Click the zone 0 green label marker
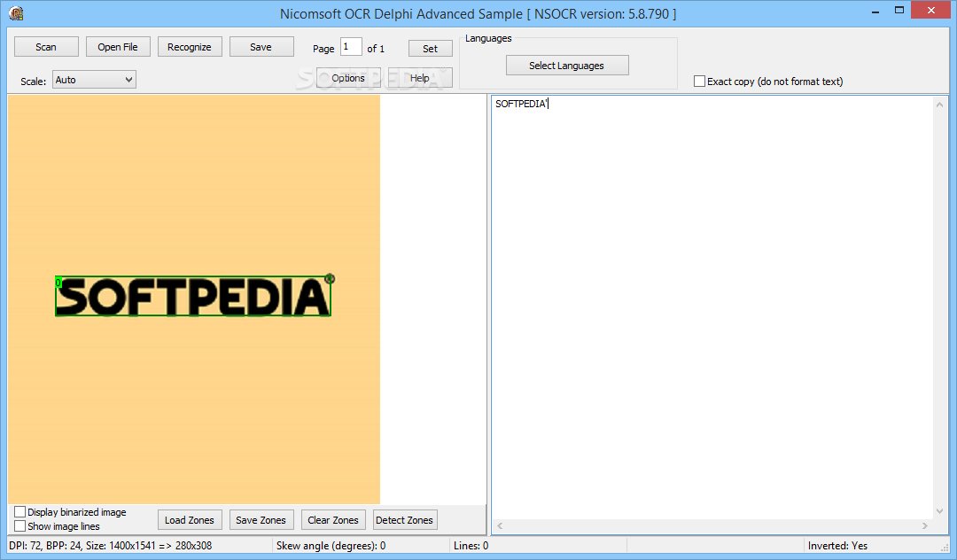 tap(58, 283)
